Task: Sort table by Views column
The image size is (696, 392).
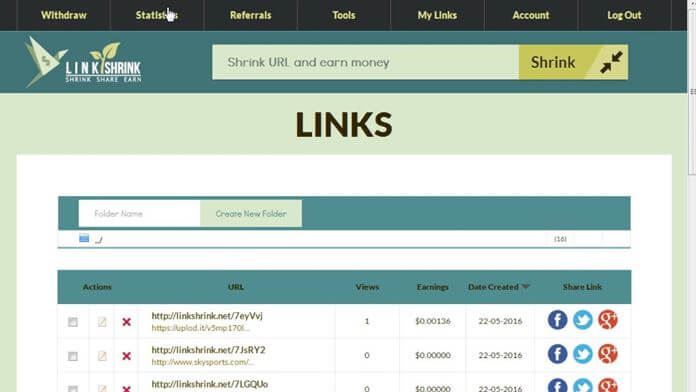Action: [x=367, y=287]
